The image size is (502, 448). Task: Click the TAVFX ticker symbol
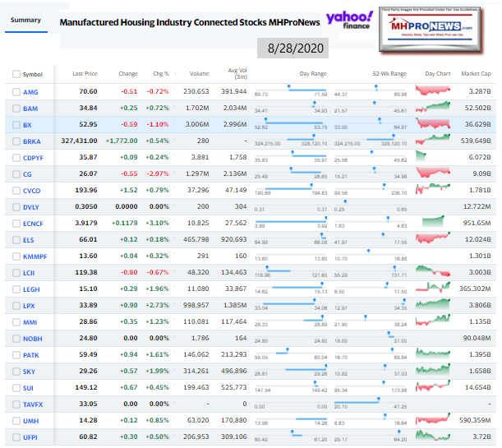pyautogui.click(x=34, y=403)
